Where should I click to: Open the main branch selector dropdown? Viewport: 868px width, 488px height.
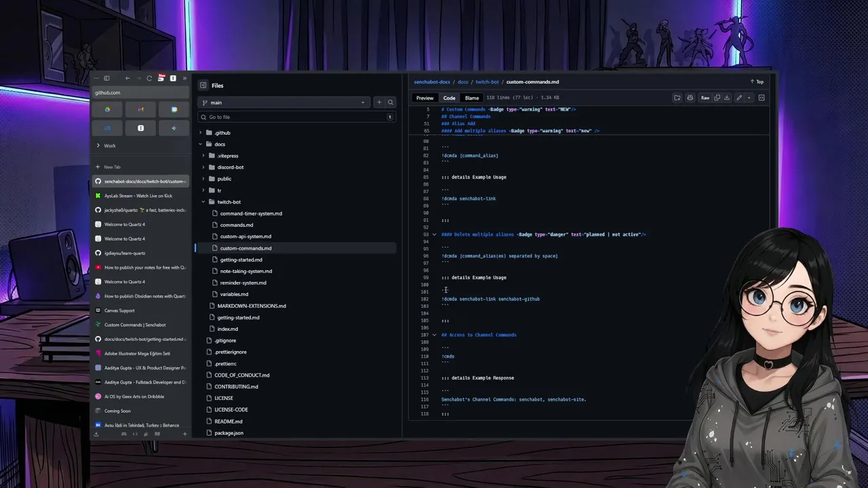[283, 102]
